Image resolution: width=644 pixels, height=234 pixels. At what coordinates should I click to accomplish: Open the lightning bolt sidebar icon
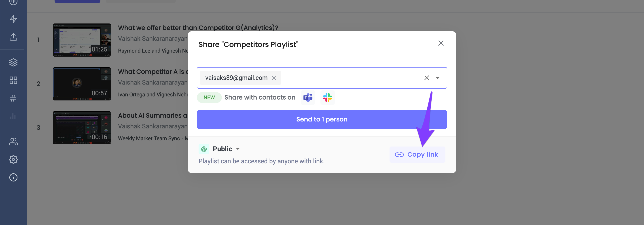pyautogui.click(x=13, y=19)
